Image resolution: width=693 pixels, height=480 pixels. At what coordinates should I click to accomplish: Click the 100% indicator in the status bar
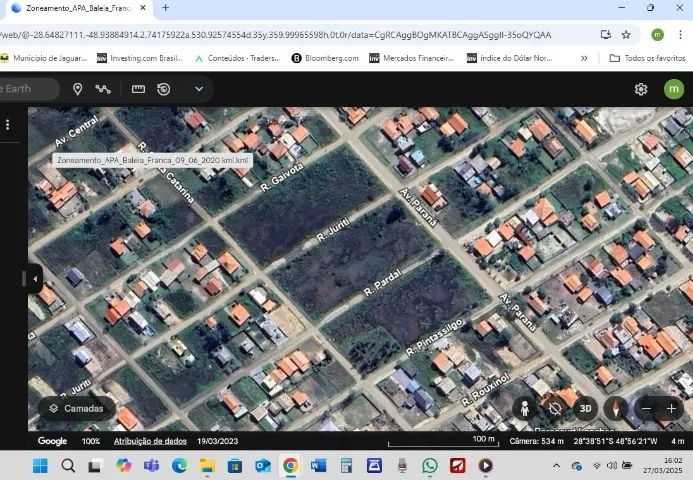(x=91, y=441)
